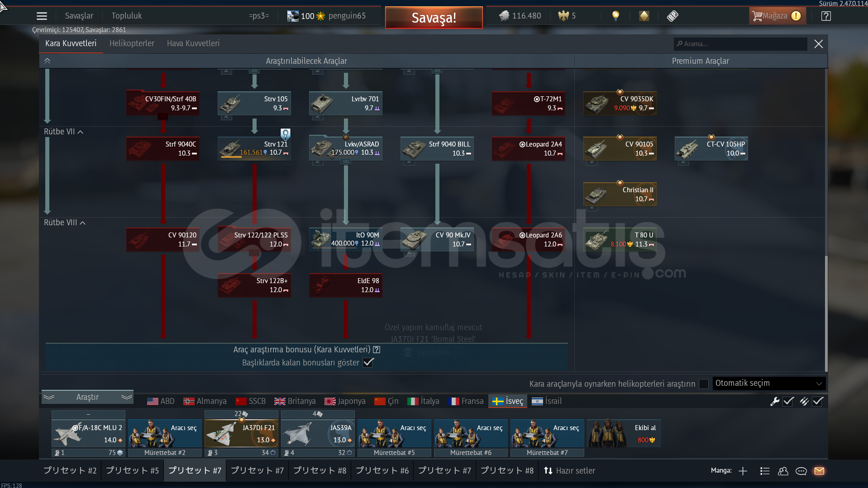Viewport: 868px width, 488px height.
Task: Open the mail envelope icon
Action: point(819,471)
